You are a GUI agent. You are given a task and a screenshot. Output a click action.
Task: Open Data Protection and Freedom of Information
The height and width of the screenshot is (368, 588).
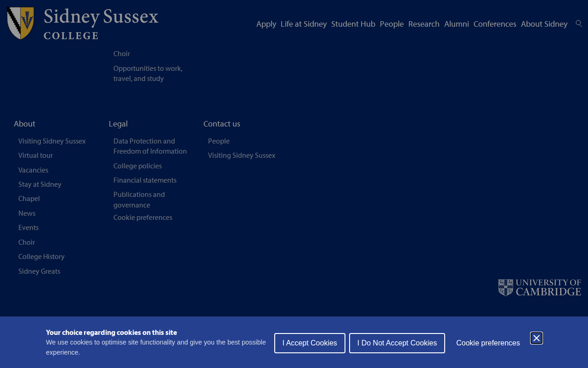pos(150,146)
